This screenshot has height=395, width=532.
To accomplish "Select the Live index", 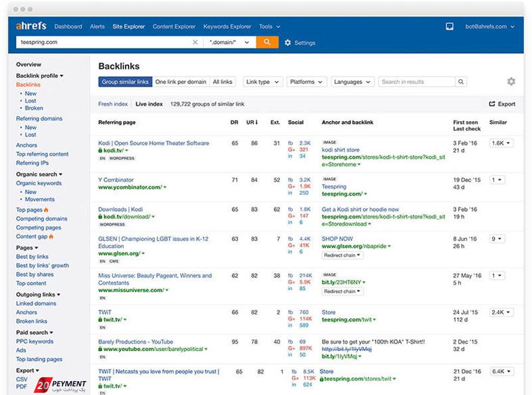I will [x=149, y=104].
